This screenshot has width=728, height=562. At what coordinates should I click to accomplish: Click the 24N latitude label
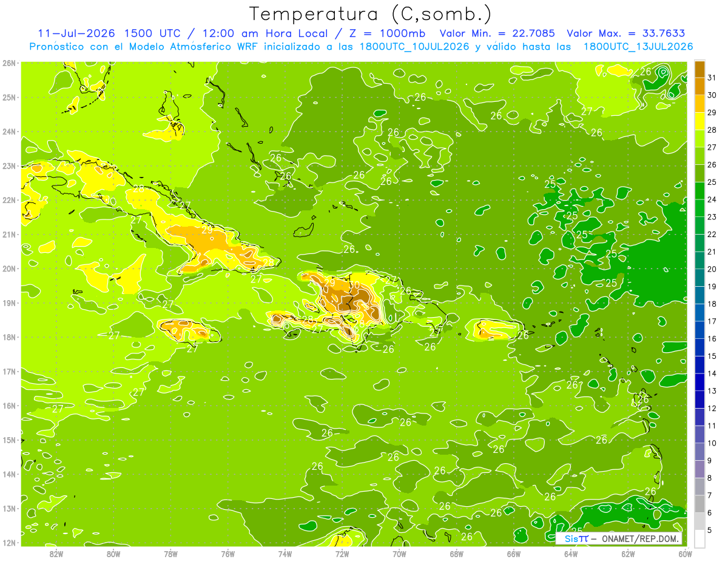(x=9, y=132)
